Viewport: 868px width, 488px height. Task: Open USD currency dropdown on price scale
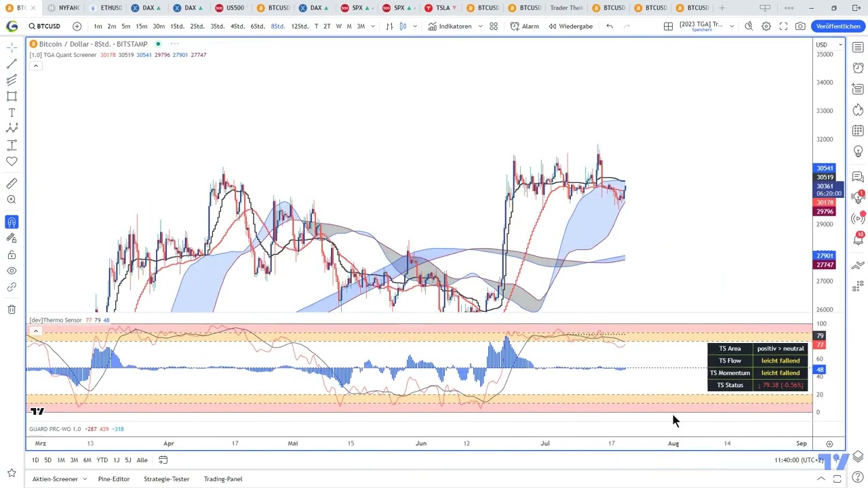[x=829, y=45]
